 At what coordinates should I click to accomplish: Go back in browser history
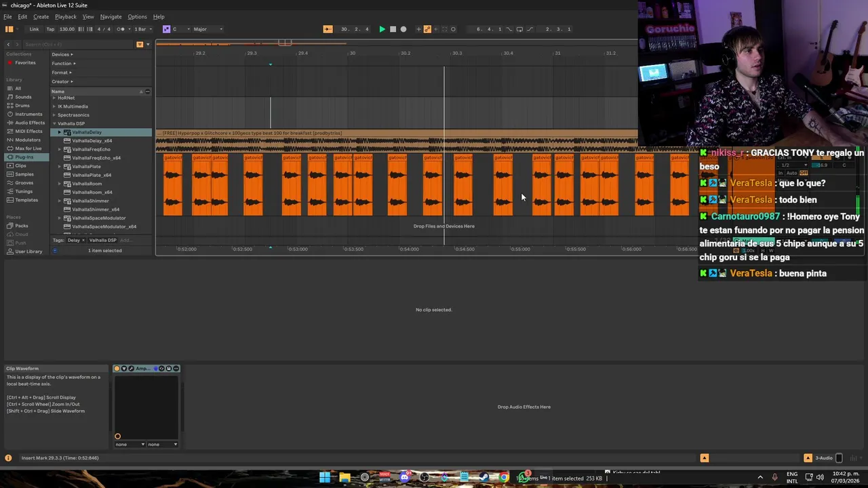[8, 44]
